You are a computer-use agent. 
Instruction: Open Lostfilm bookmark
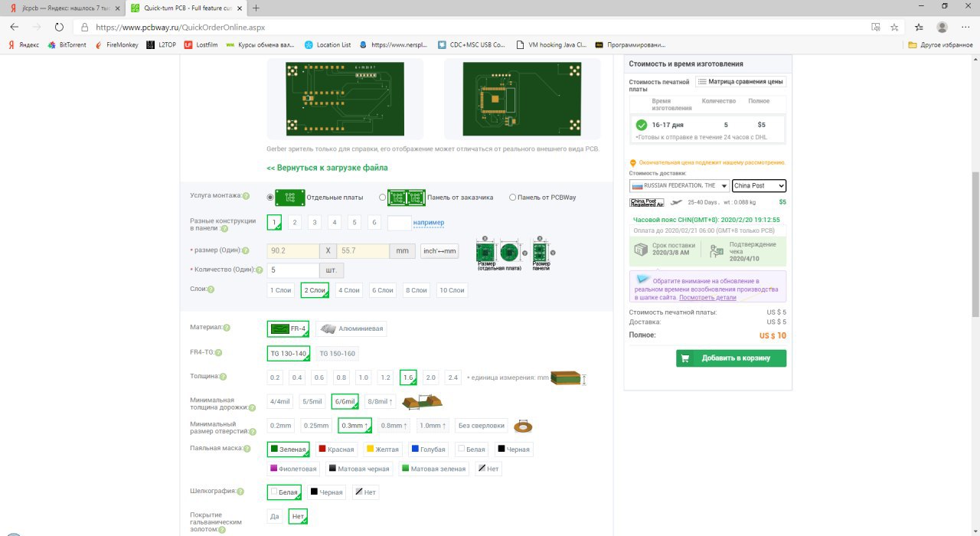(x=201, y=44)
